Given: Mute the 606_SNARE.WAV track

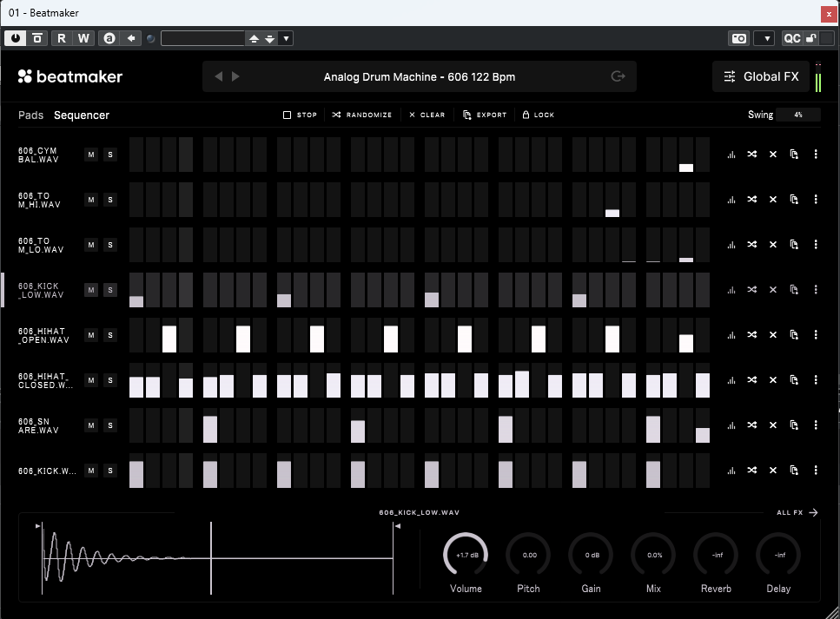Looking at the screenshot, I should (91, 425).
